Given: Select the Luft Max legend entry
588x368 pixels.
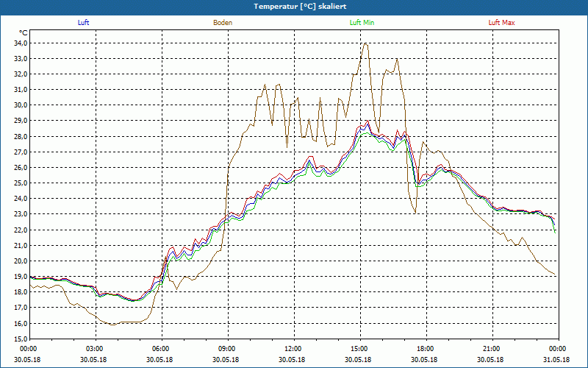Looking at the screenshot, I should pyautogui.click(x=501, y=23).
